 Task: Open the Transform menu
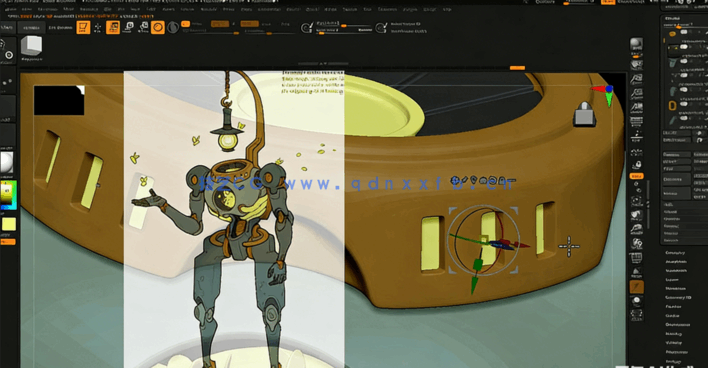[388, 9]
